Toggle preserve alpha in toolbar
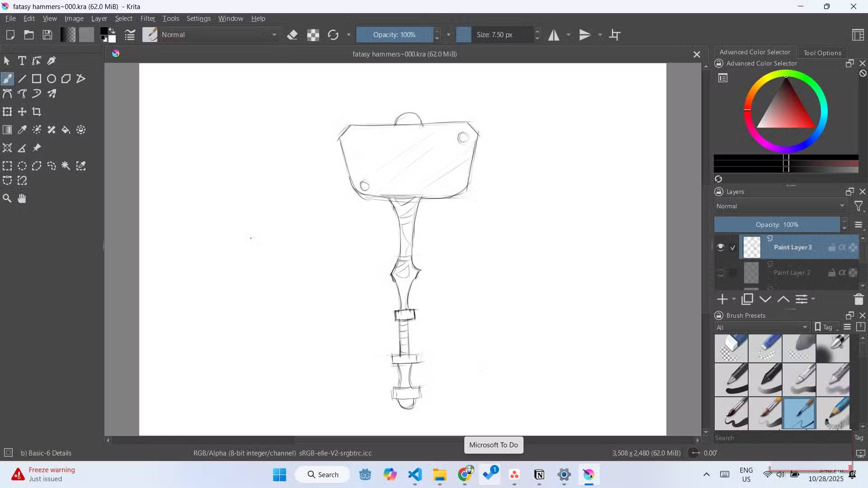The width and height of the screenshot is (868, 488). coord(313,35)
